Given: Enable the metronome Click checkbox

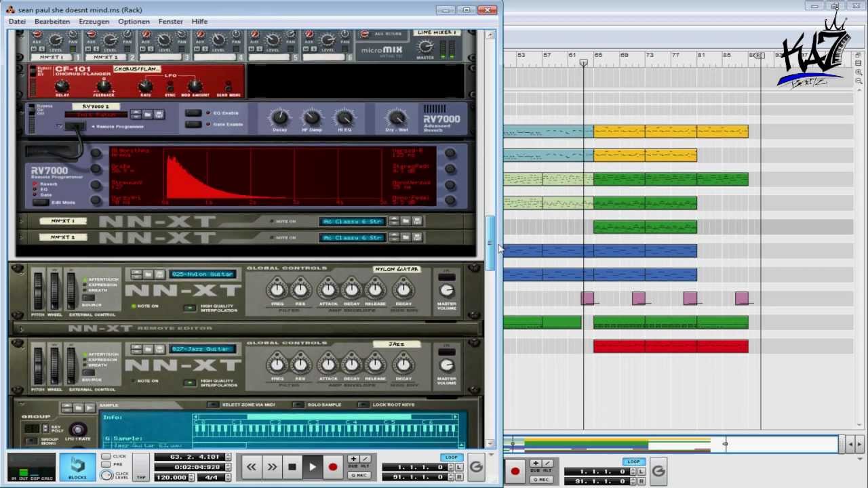Looking at the screenshot, I should pyautogui.click(x=106, y=456).
